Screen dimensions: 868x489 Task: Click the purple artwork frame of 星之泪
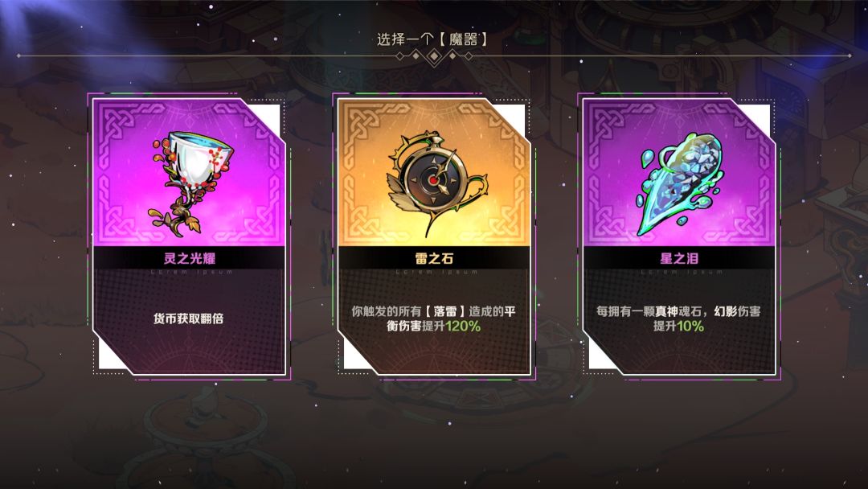click(x=678, y=172)
